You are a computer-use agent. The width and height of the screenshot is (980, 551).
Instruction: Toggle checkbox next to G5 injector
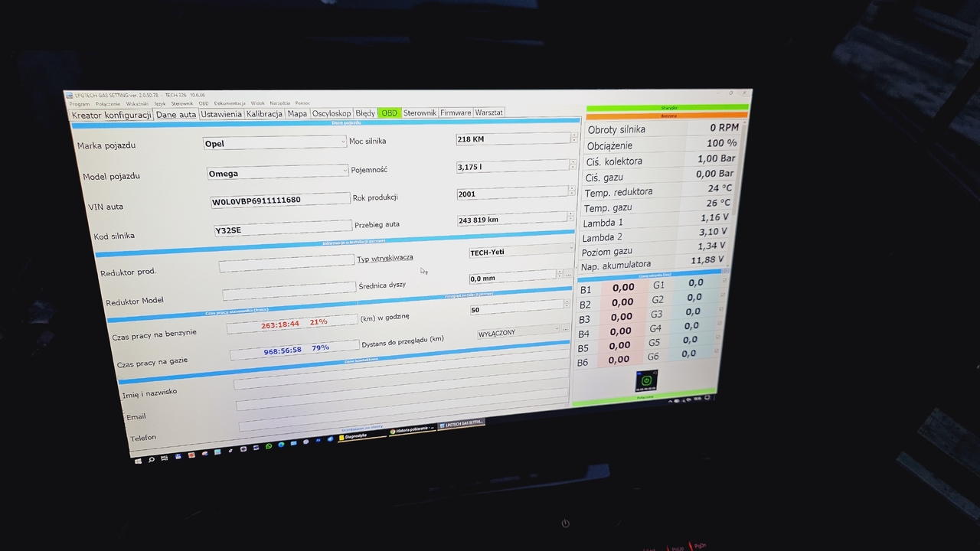click(717, 337)
